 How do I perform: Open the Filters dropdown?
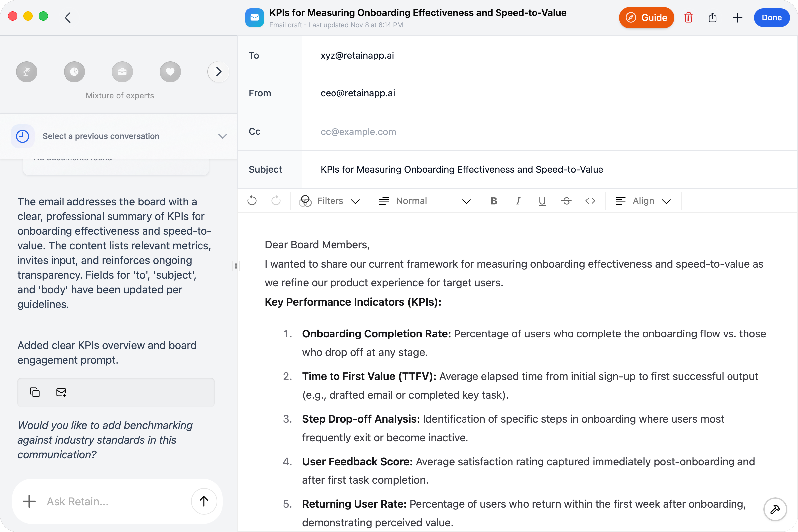point(330,201)
